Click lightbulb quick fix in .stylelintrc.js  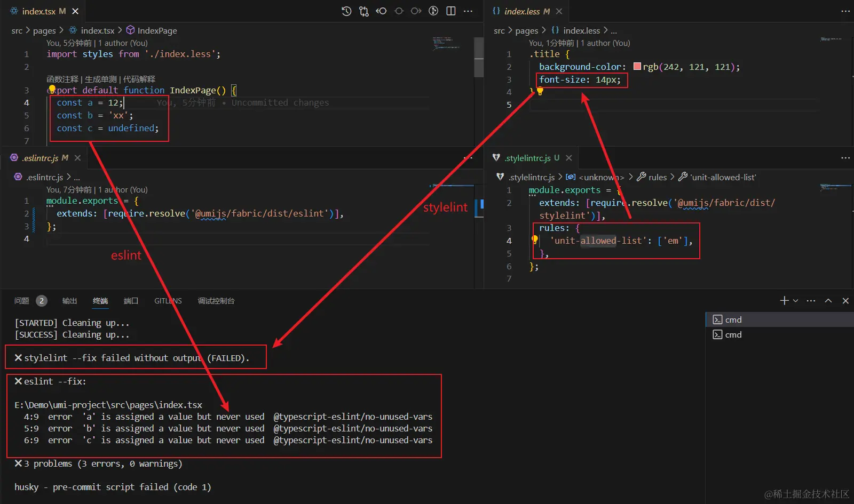tap(534, 240)
